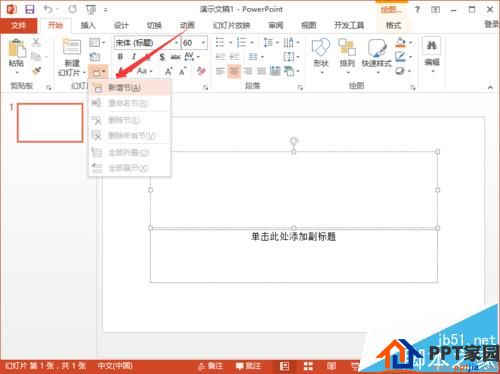Expand the 形状 shapes gallery

[x=321, y=55]
